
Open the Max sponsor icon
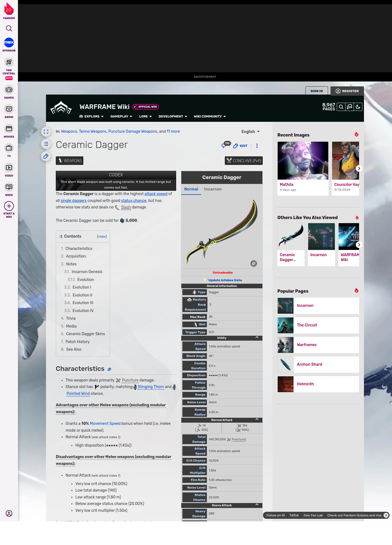pos(9,43)
